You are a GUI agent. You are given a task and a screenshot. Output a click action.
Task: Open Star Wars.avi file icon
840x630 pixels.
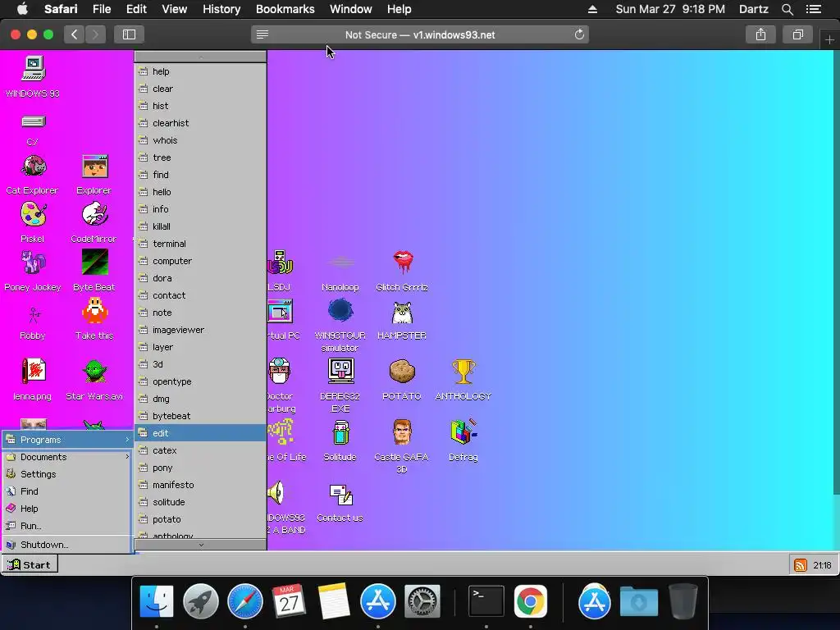pyautogui.click(x=94, y=379)
